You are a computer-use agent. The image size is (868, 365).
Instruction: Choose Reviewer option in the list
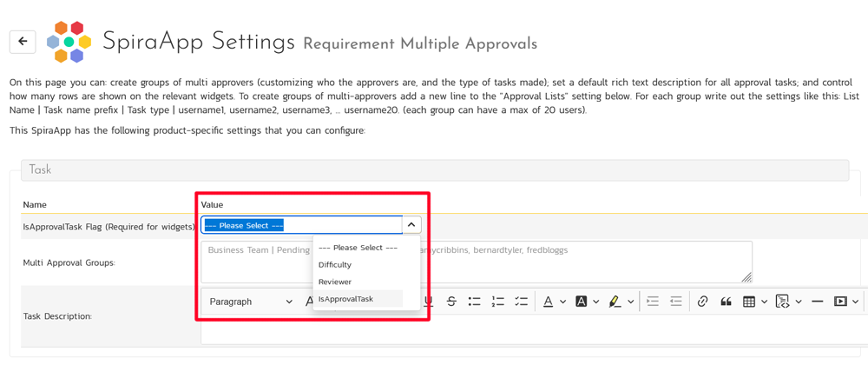point(335,282)
